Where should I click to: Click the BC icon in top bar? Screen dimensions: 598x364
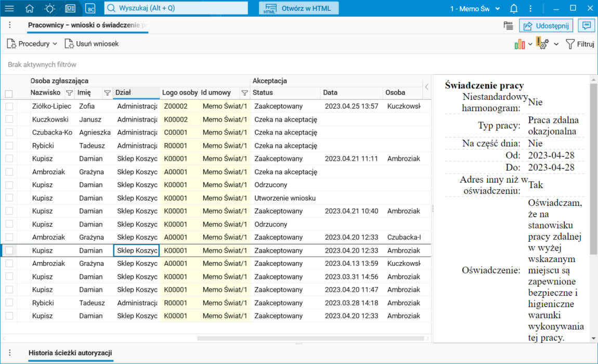(90, 8)
